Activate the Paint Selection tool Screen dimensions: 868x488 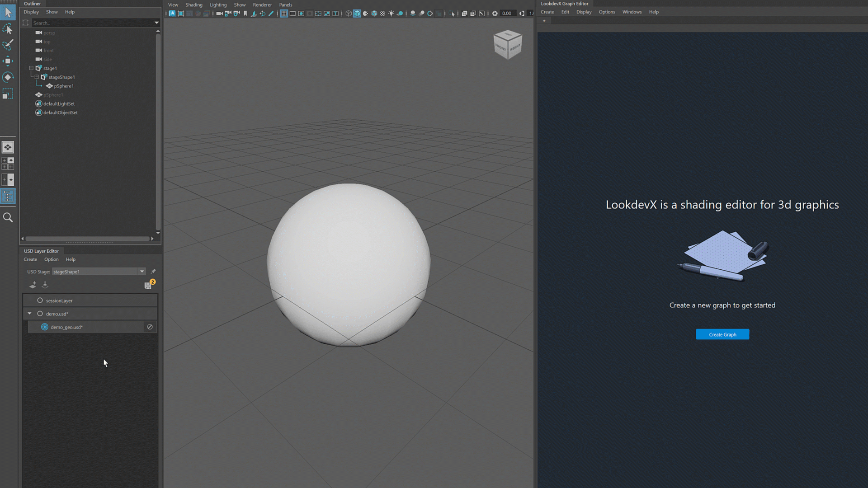pos(8,45)
